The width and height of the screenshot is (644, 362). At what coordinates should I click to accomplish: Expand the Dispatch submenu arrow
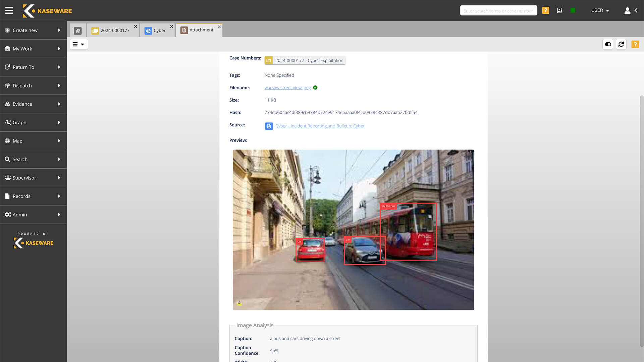[59, 85]
